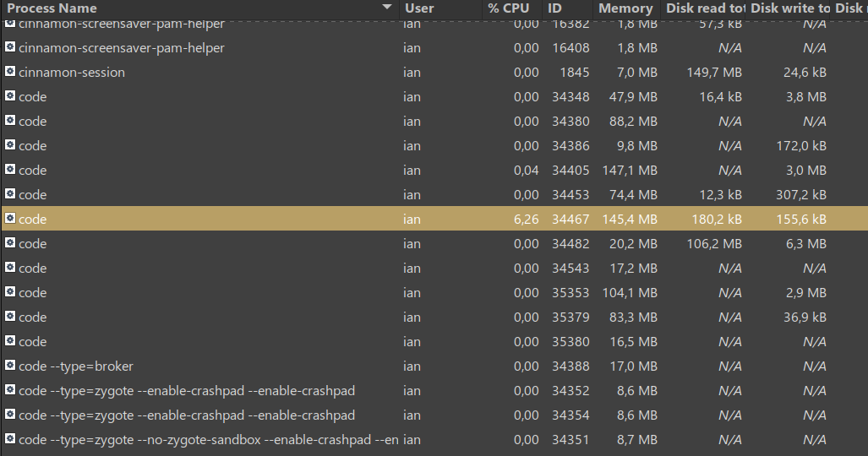Select the code --type=broker process row
This screenshot has width=868, height=456.
tap(434, 366)
